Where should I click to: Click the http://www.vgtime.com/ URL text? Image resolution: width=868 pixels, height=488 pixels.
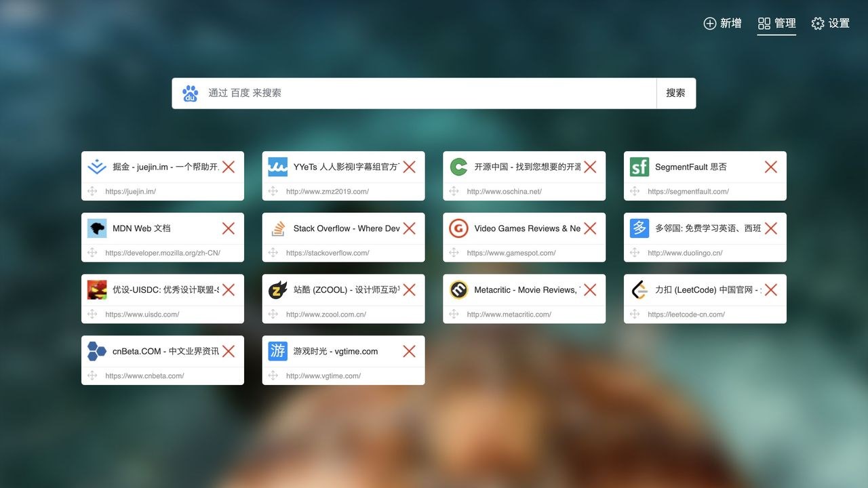click(x=323, y=376)
